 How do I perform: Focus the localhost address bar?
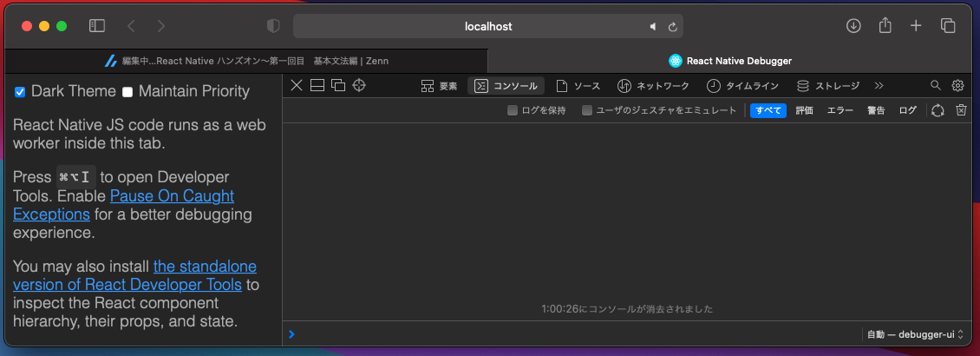(487, 26)
